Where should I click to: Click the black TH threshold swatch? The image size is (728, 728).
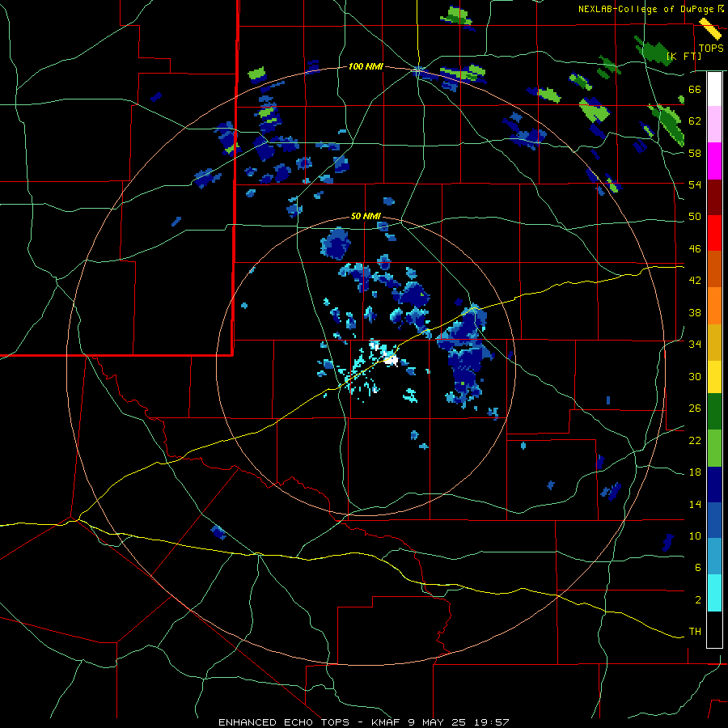(x=714, y=629)
